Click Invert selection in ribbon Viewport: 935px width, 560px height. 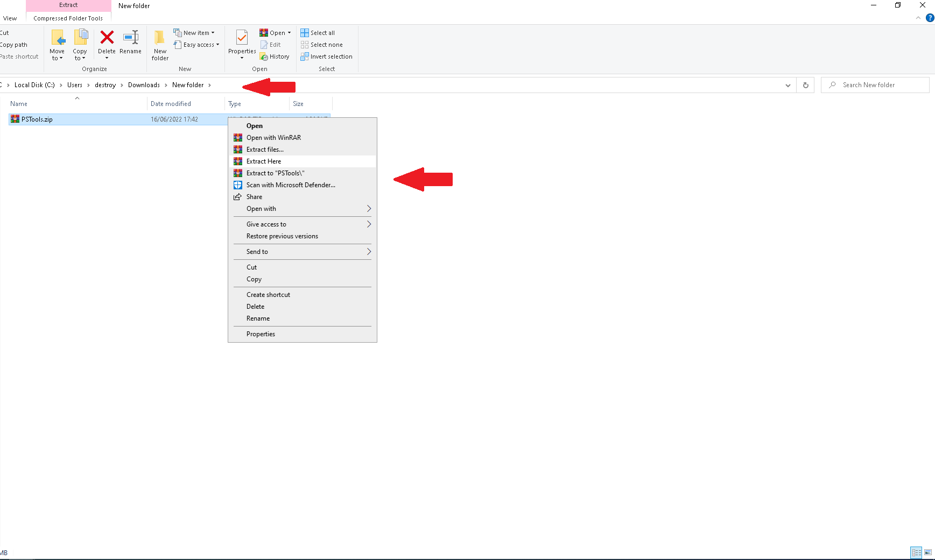click(x=327, y=56)
